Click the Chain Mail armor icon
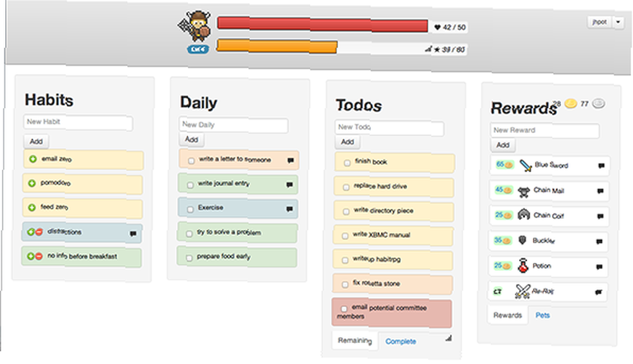This screenshot has width=633, height=364. point(523,191)
